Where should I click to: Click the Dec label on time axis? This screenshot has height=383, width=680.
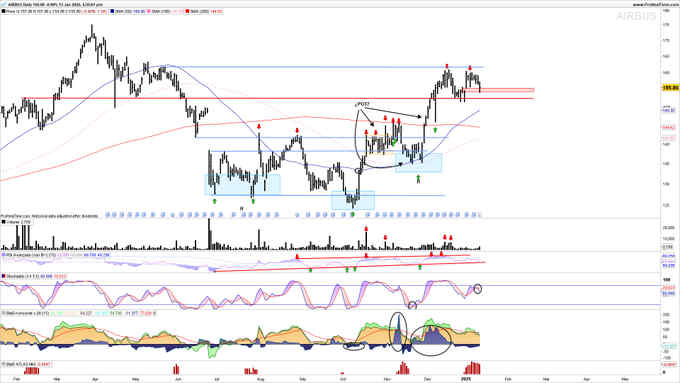pyautogui.click(x=428, y=379)
